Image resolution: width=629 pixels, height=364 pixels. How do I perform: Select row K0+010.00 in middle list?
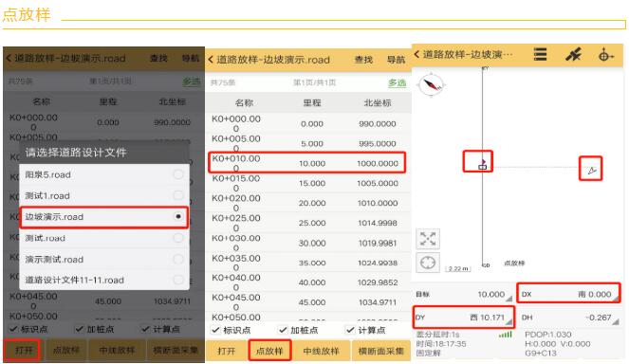[x=306, y=163]
